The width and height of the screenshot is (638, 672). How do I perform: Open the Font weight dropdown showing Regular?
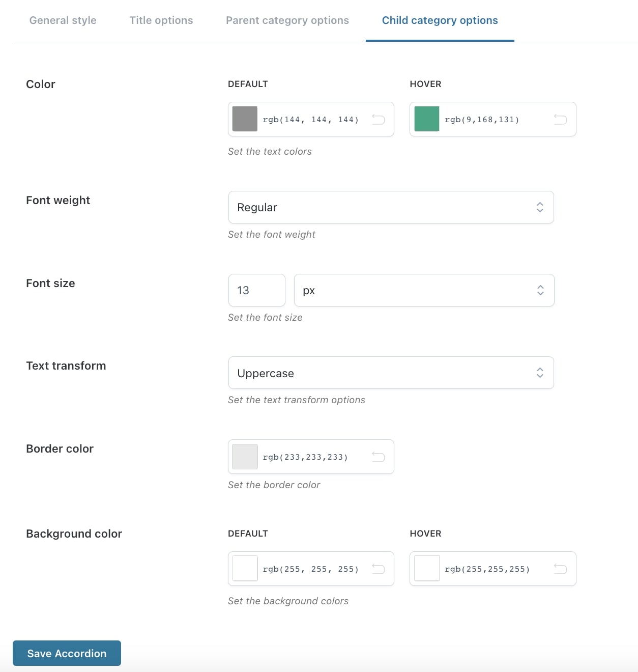point(391,207)
